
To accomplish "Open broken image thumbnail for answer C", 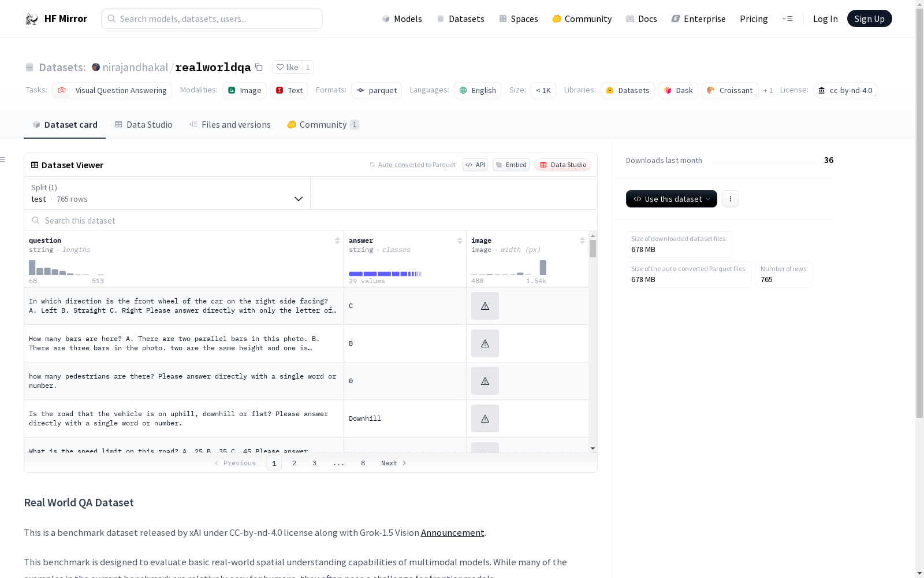I will [485, 306].
